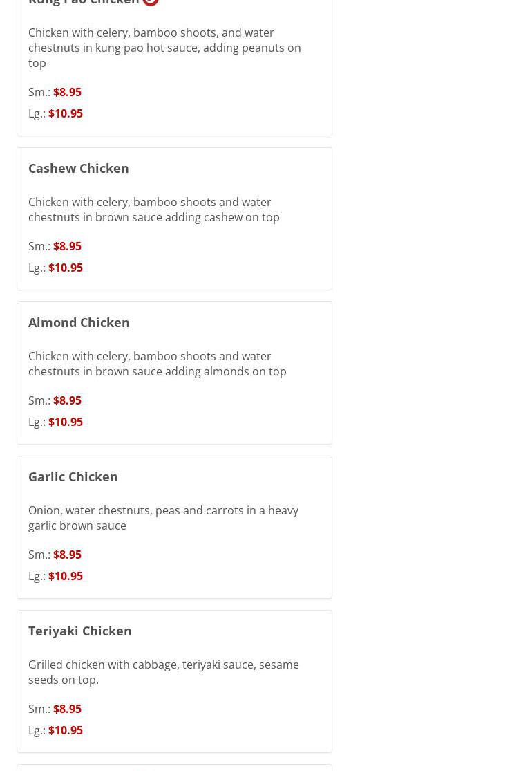Open the Garlic Chicken item heading
This screenshot has width=532, height=771.
73,476
